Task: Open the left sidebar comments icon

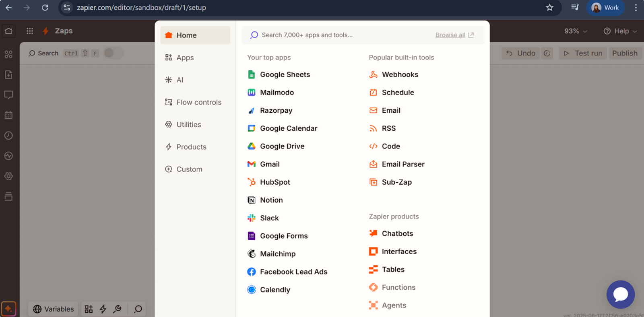Action: point(8,95)
